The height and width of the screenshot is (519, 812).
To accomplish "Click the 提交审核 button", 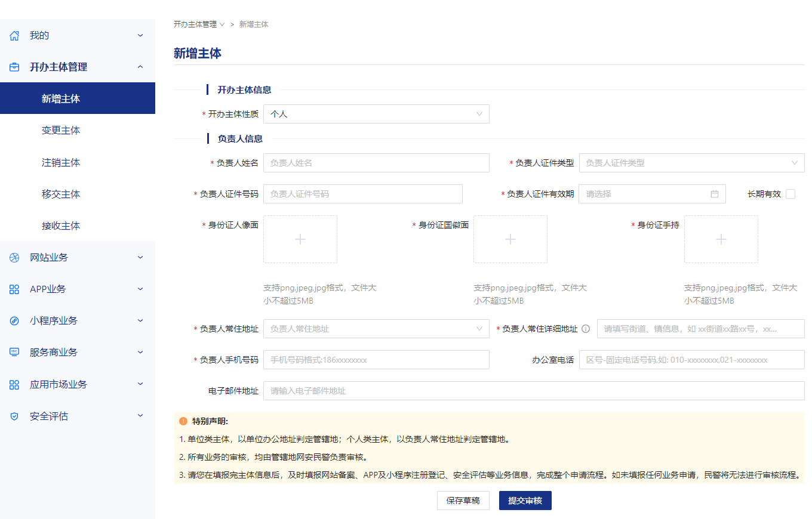I will click(x=525, y=501).
